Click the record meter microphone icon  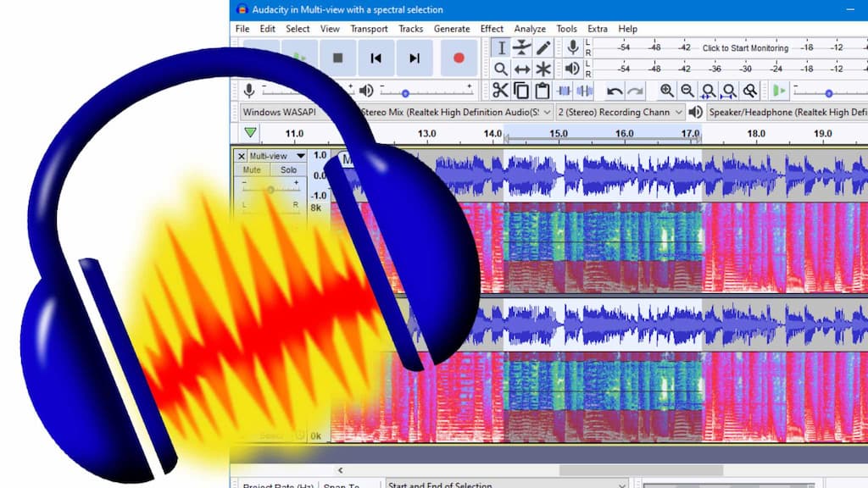pos(573,47)
